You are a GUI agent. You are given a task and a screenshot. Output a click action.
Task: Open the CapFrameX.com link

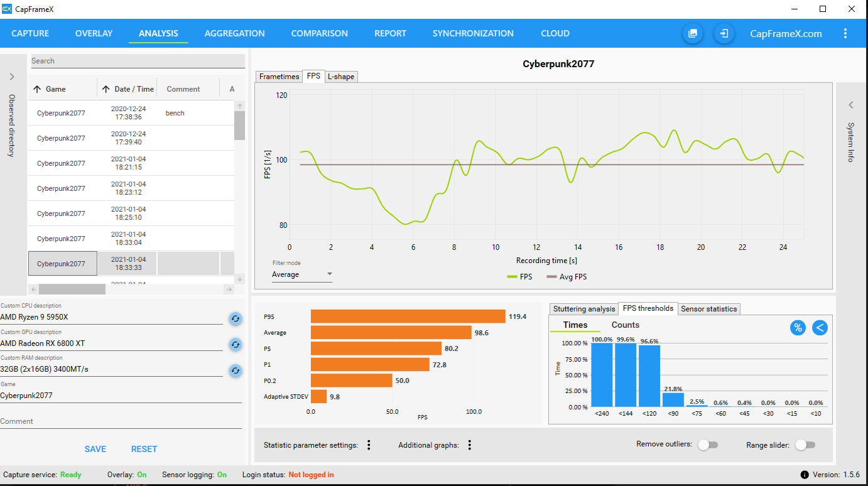click(786, 33)
